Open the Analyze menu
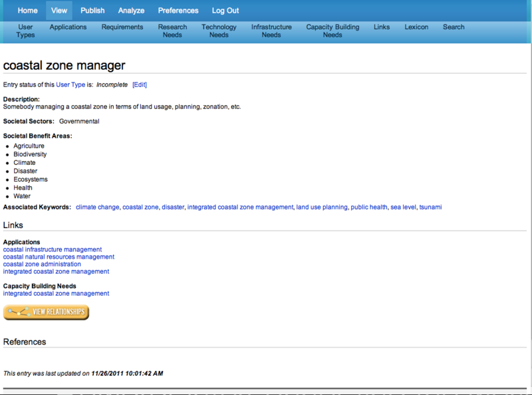The height and width of the screenshot is (395, 532). [131, 11]
